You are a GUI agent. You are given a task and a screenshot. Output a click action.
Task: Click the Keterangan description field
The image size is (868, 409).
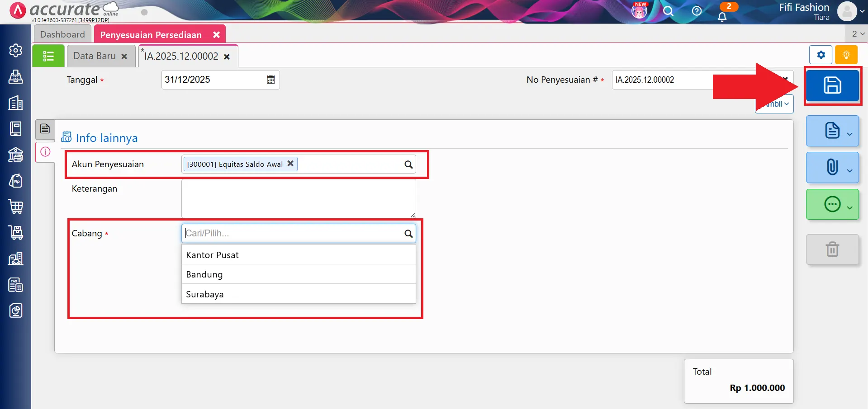point(298,198)
